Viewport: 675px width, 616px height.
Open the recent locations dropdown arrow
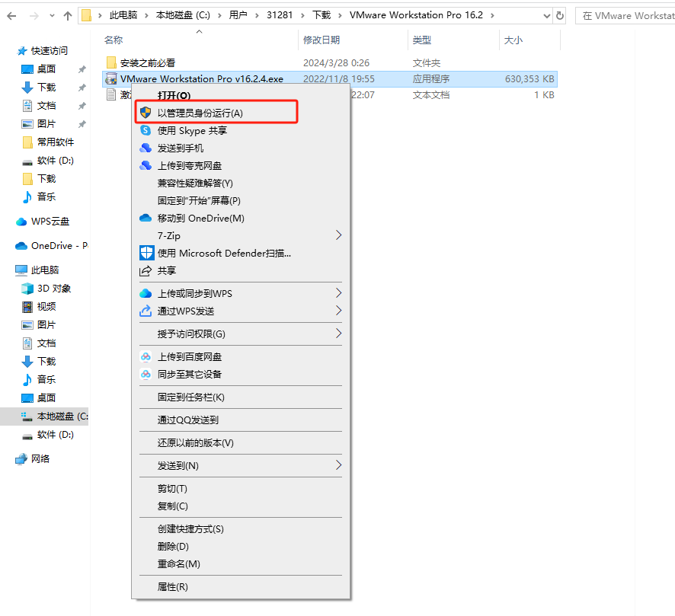click(52, 16)
